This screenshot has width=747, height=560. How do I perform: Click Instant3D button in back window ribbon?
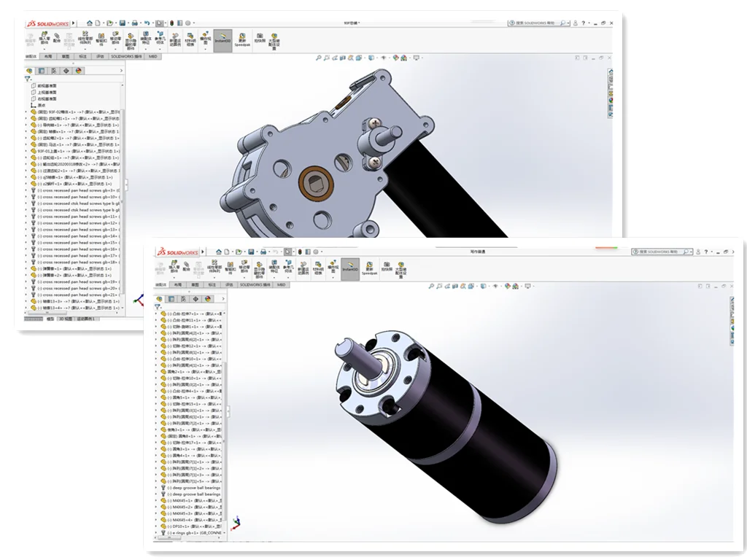[x=222, y=40]
